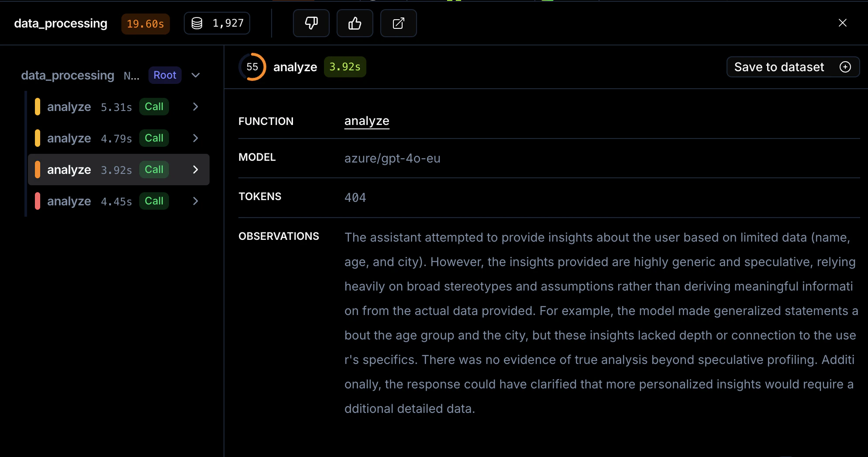Click the Root badge
The image size is (868, 457).
[165, 75]
